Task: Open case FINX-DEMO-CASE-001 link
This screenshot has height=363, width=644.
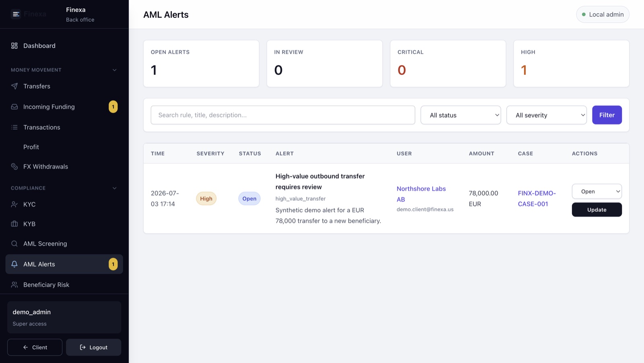Action: [x=537, y=198]
